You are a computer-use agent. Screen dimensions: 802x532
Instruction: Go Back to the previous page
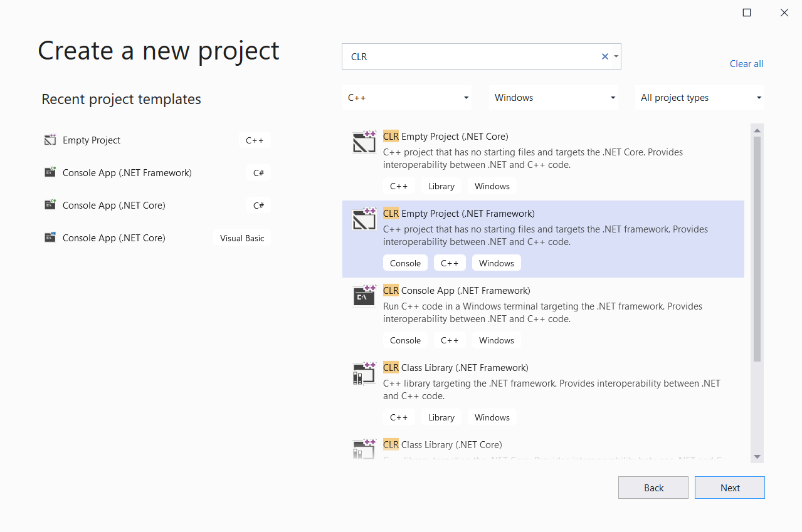tap(653, 488)
